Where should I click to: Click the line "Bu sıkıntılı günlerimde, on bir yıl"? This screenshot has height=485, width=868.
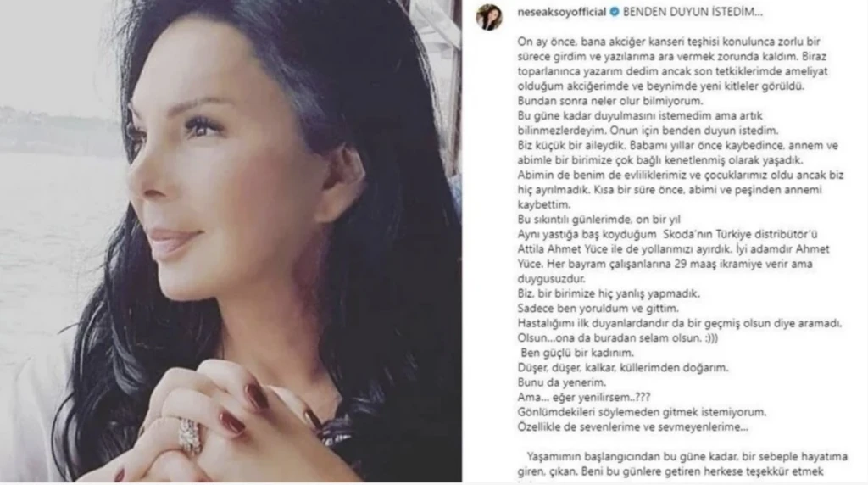coord(599,220)
